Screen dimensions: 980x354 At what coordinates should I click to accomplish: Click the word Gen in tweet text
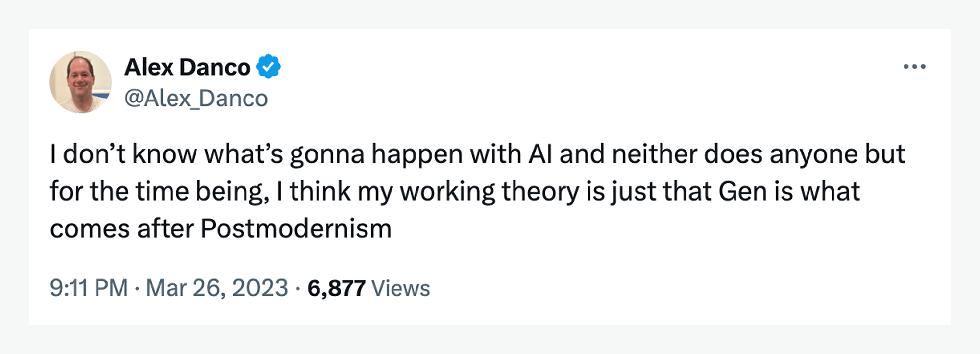742,191
